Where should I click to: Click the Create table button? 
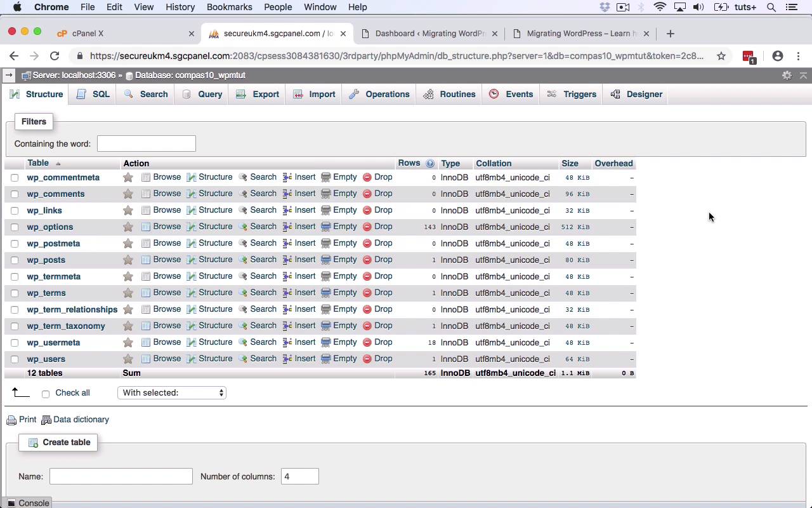58,443
